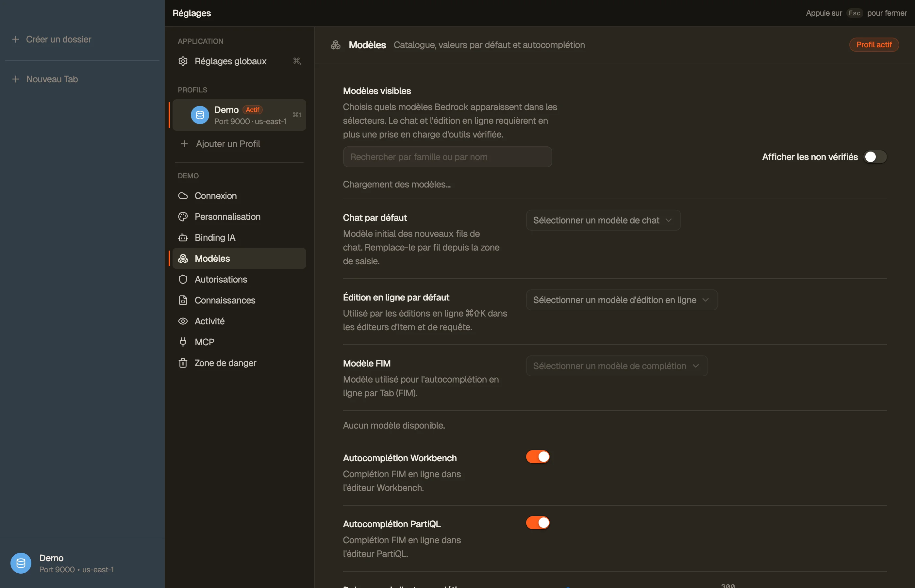Click the robot icon for Binding IA
This screenshot has width=915, height=588.
click(x=183, y=237)
